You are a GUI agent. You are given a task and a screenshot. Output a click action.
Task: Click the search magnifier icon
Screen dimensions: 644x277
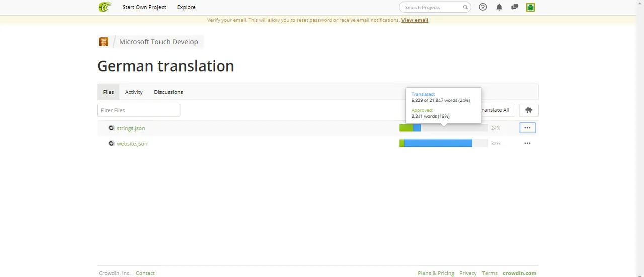click(465, 7)
